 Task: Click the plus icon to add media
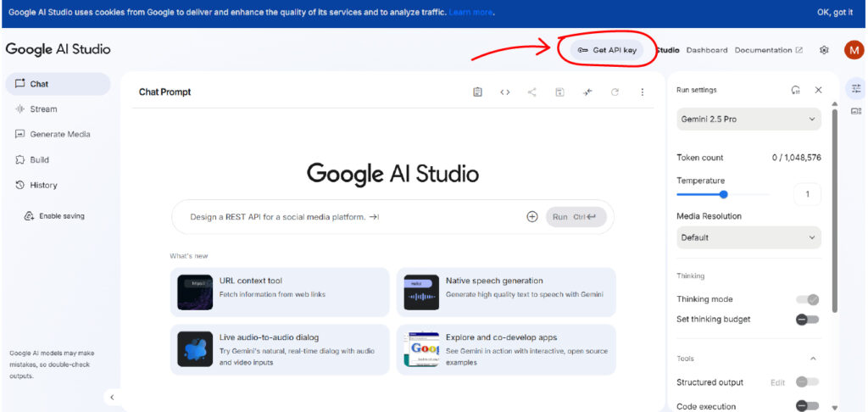click(532, 217)
